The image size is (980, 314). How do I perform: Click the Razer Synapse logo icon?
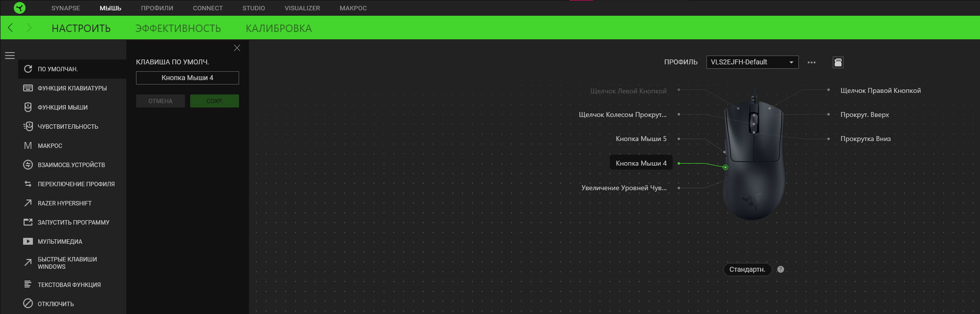(20, 8)
